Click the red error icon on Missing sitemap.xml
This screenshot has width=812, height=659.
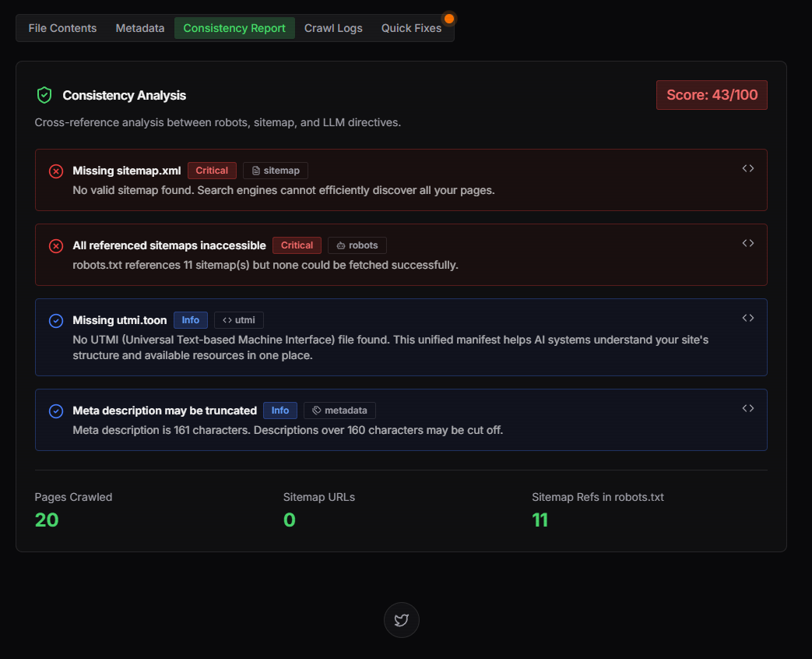tap(55, 171)
